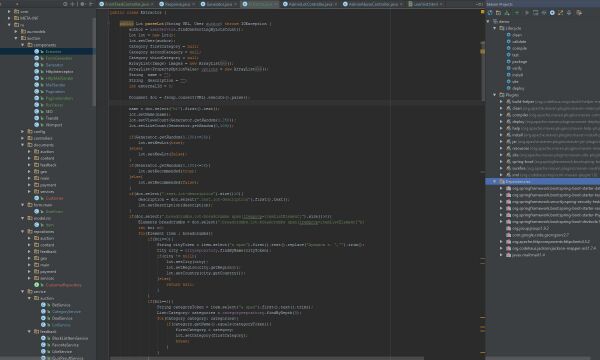Click yellow inspection indicator atop editor scrollbar

(x=483, y=12)
